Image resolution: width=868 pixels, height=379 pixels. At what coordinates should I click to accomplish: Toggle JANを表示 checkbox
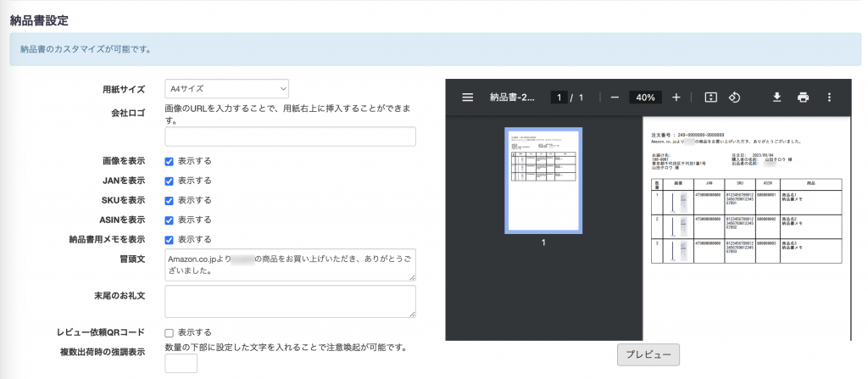(x=170, y=181)
